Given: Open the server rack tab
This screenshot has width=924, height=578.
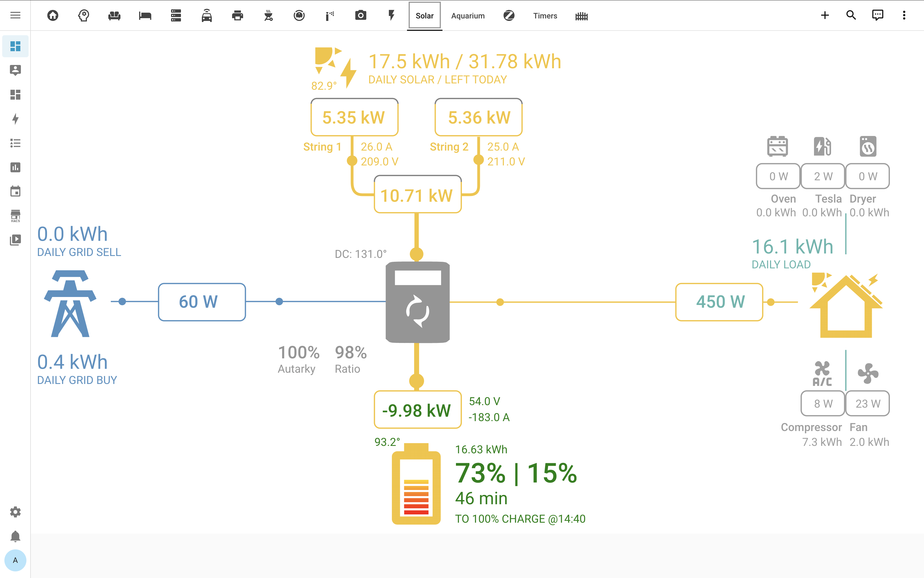Looking at the screenshot, I should (x=176, y=15).
